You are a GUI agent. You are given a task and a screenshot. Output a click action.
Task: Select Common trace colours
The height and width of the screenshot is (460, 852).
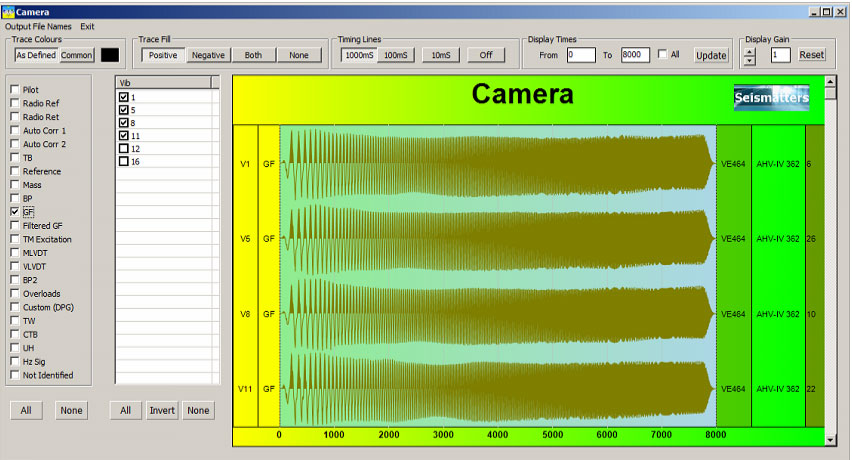pos(76,55)
